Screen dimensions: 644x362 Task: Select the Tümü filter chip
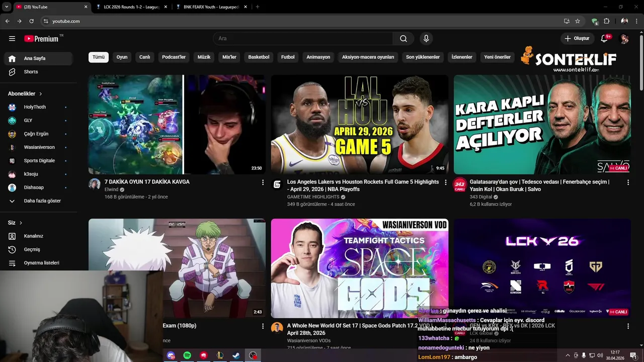[x=99, y=57]
